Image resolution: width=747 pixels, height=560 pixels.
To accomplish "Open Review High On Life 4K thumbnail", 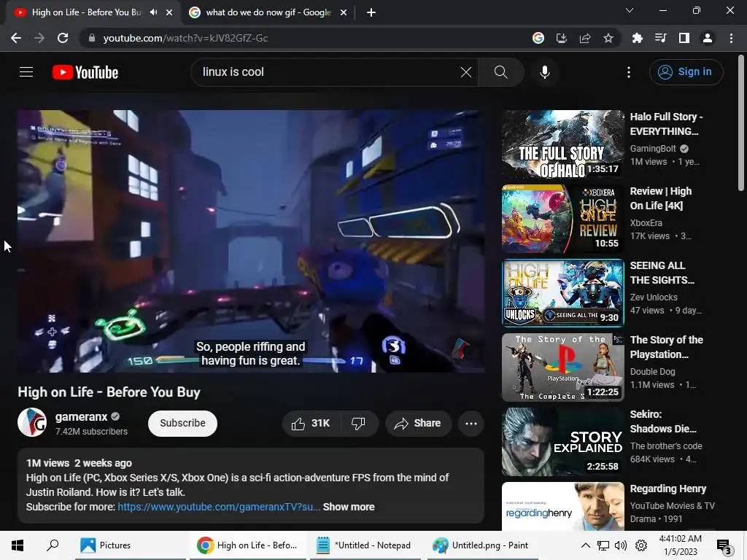I will click(562, 219).
